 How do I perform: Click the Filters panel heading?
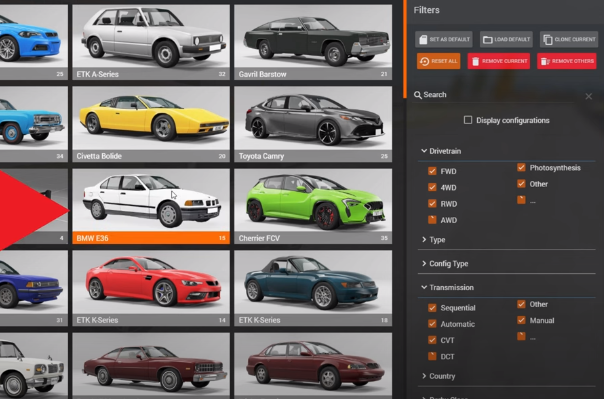[426, 10]
